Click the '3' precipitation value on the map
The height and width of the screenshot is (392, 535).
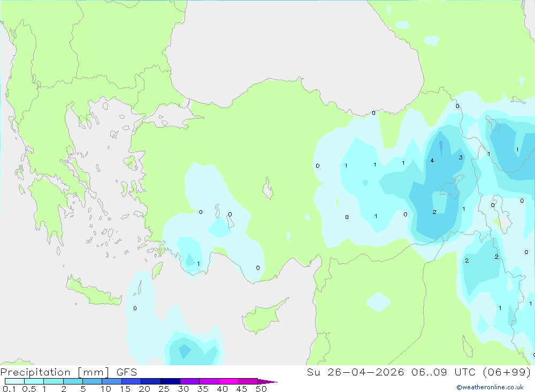coord(461,157)
